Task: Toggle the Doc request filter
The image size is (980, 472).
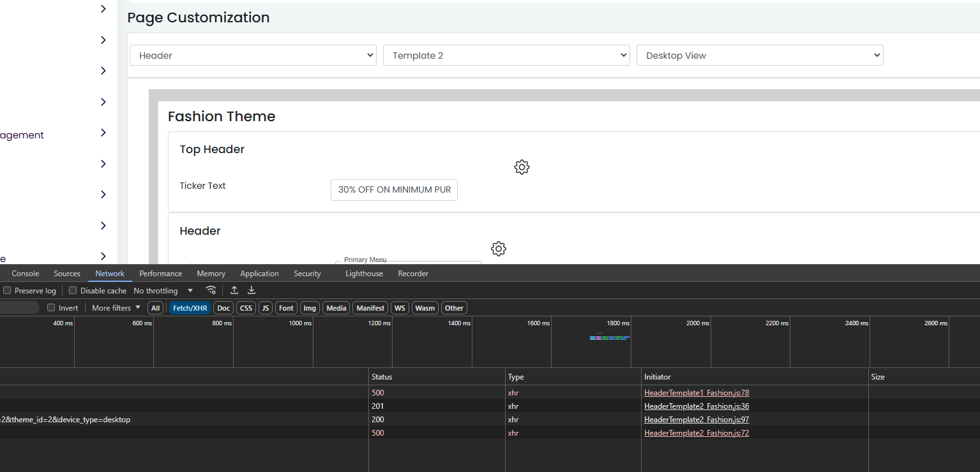Action: click(x=223, y=308)
